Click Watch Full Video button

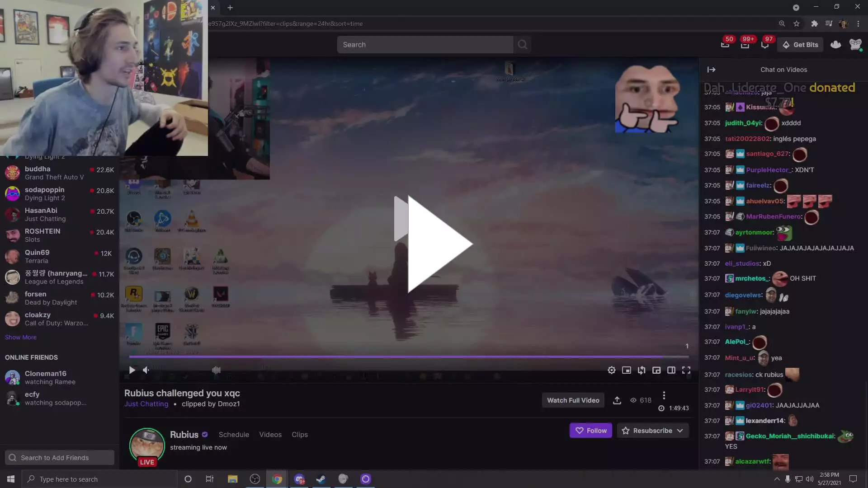click(x=573, y=400)
